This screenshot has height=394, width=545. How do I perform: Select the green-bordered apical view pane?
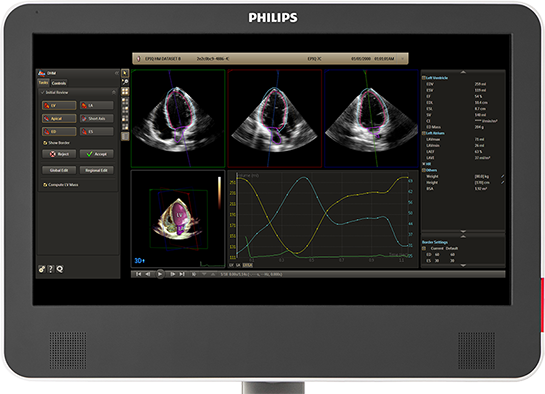pos(178,118)
